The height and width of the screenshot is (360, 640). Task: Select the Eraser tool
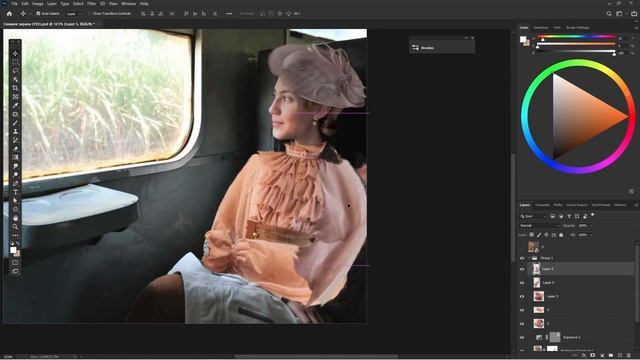(15, 149)
